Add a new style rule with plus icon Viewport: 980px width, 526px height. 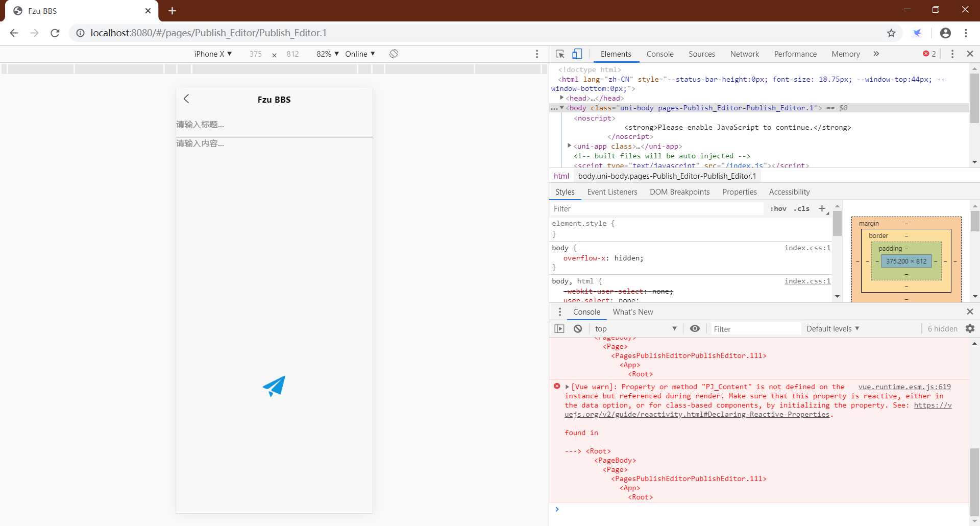(822, 208)
